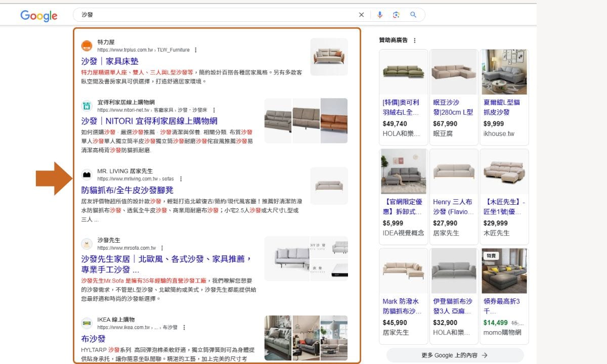607x364 pixels.
Task: Open the Henry 三人布沙發 ad
Action: click(453, 197)
